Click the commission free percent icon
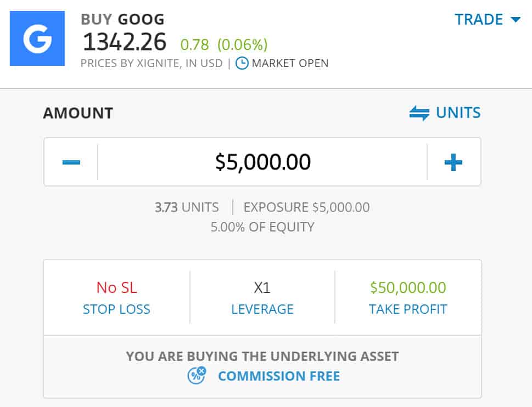This screenshot has width=532, height=407. click(x=197, y=376)
